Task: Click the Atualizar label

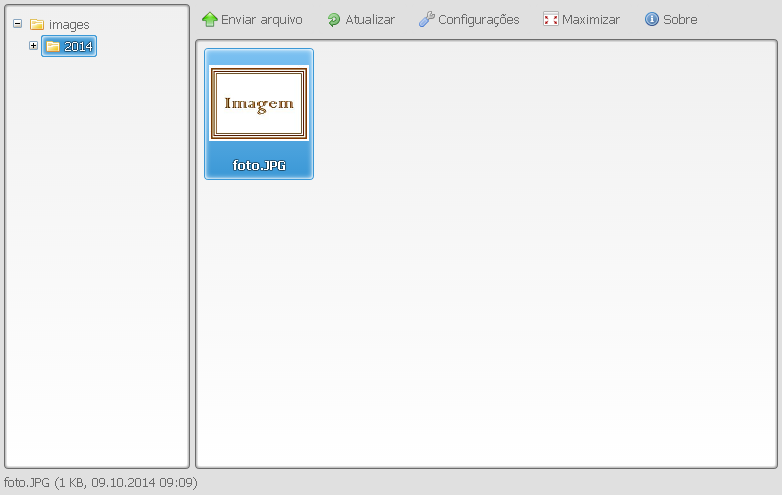Action: point(370,19)
